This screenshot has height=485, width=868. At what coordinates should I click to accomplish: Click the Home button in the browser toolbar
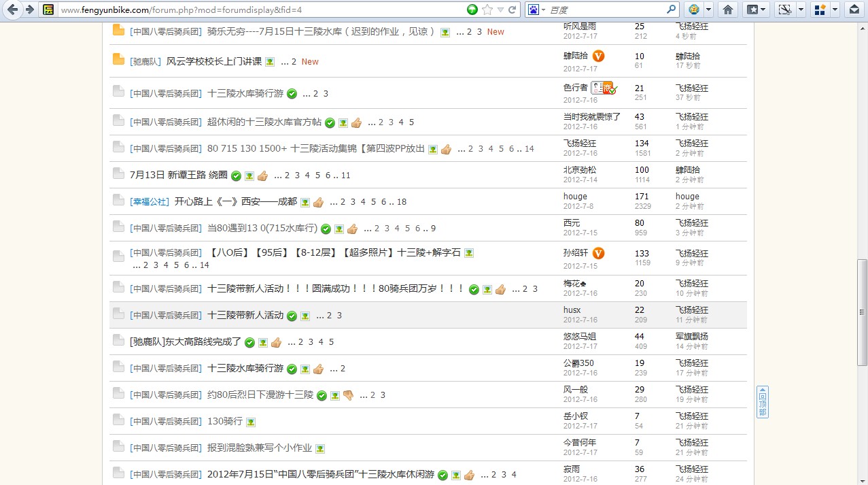click(727, 10)
